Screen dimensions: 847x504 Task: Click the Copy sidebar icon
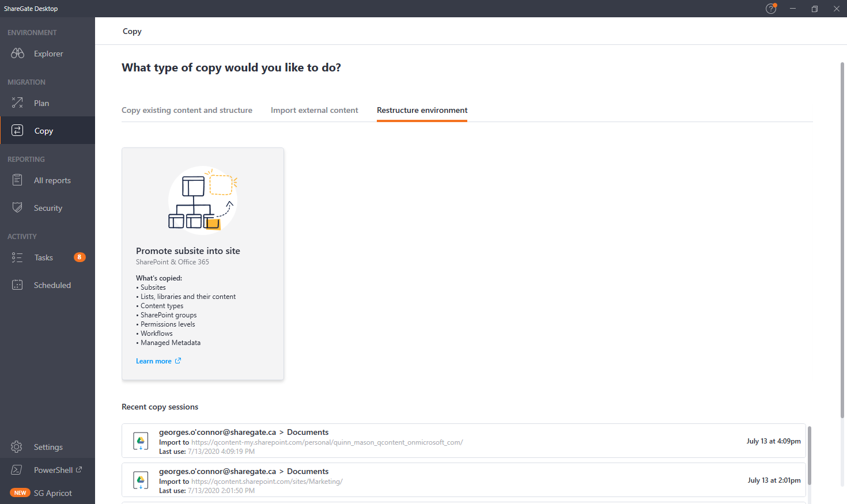[x=17, y=130]
